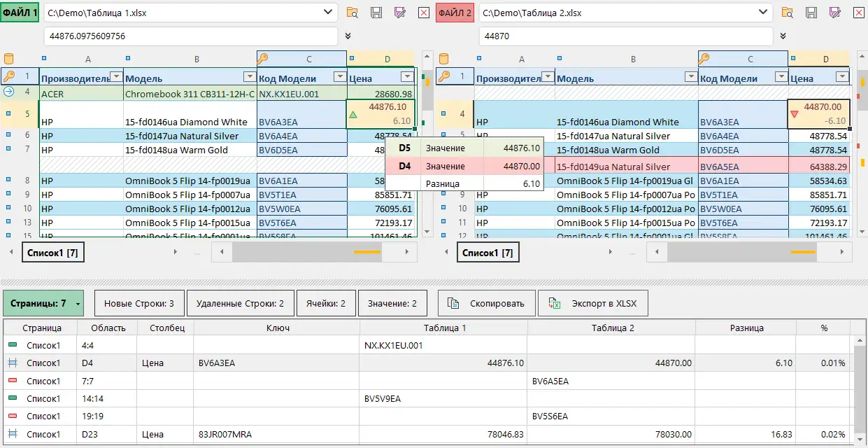Toggle the blue marker on File 1 row 6

click(x=8, y=135)
